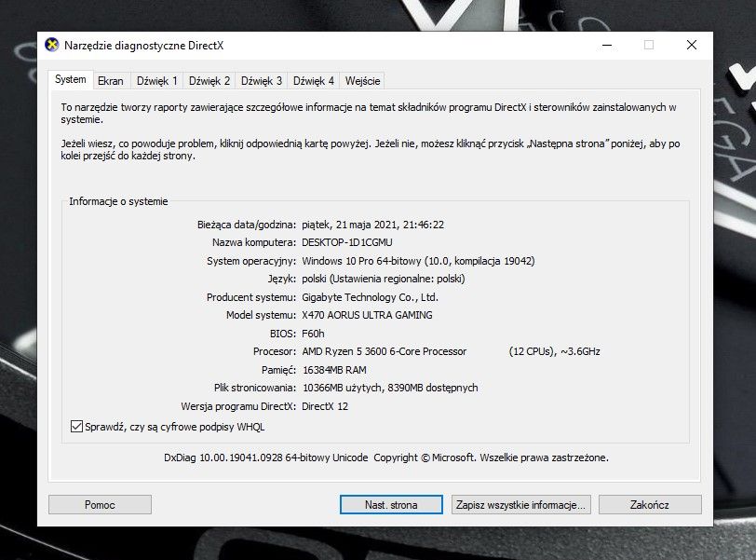Minimize the DirectX diagnostic window
Image resolution: width=756 pixels, height=560 pixels.
click(x=607, y=46)
